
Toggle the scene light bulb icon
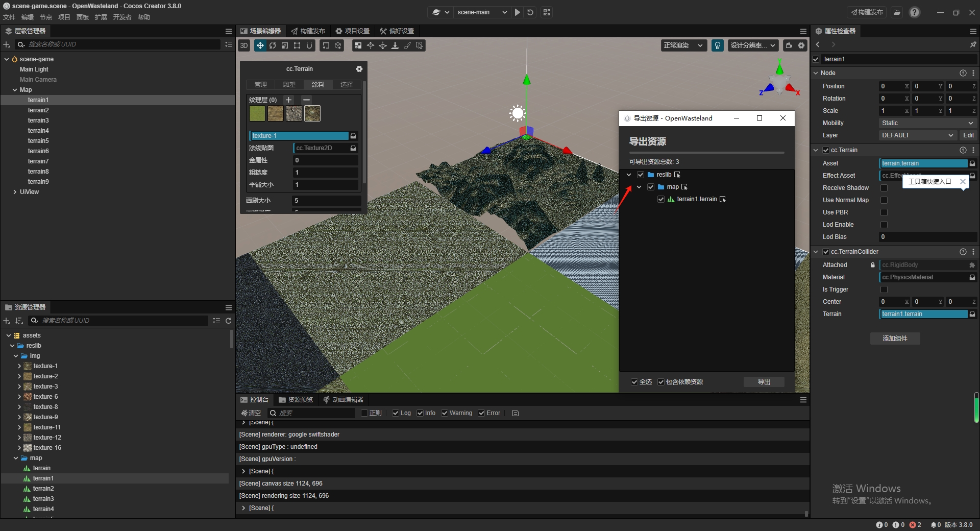(x=718, y=45)
